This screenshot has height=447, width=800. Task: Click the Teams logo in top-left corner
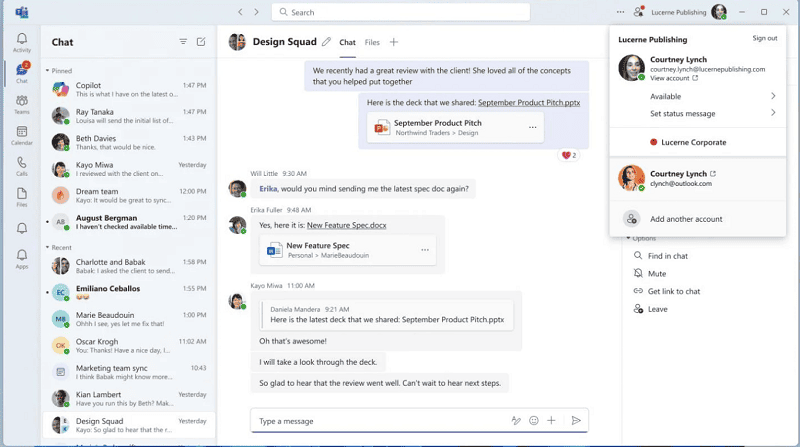21,12
